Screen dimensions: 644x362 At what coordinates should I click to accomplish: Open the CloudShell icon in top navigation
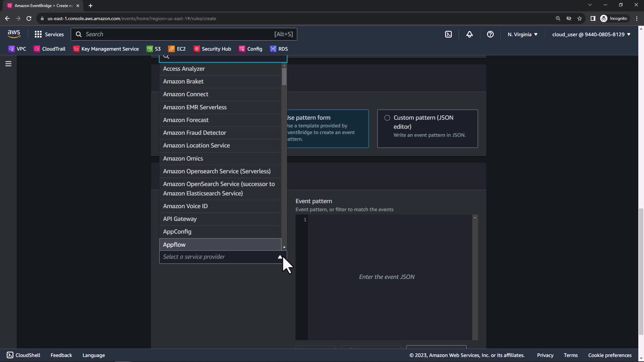click(x=448, y=34)
